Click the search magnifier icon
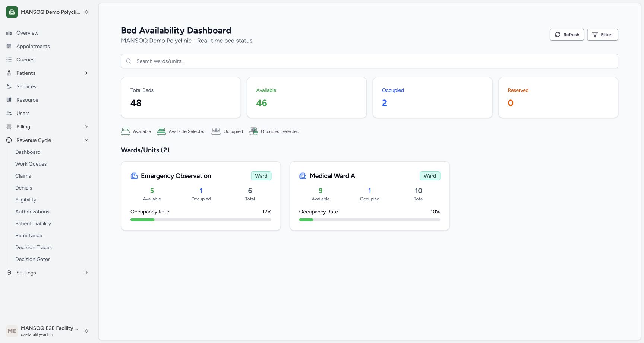 tap(129, 61)
